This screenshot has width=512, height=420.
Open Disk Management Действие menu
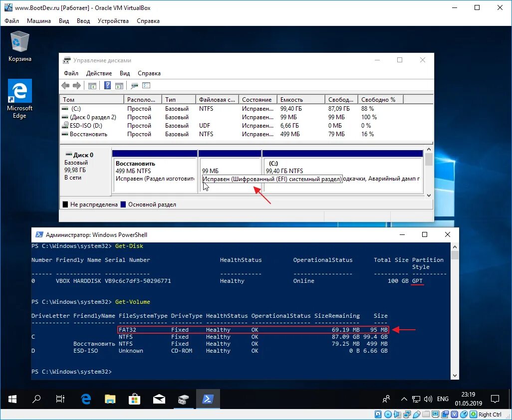click(99, 73)
